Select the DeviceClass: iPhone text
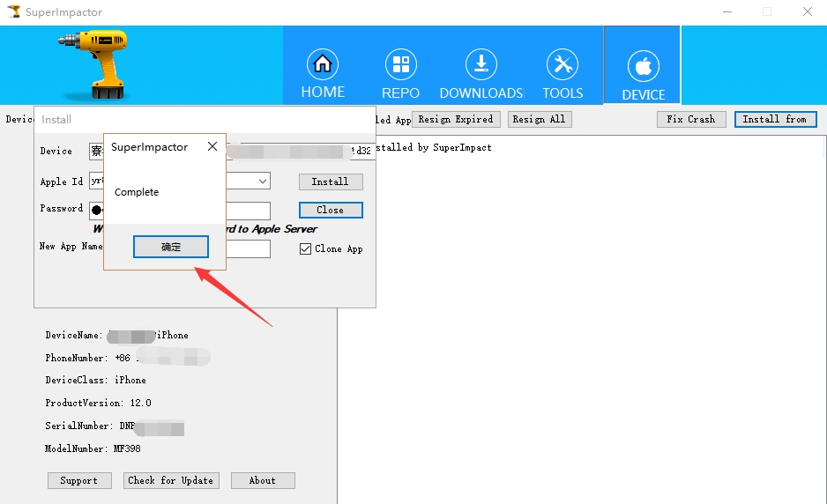 (x=95, y=380)
